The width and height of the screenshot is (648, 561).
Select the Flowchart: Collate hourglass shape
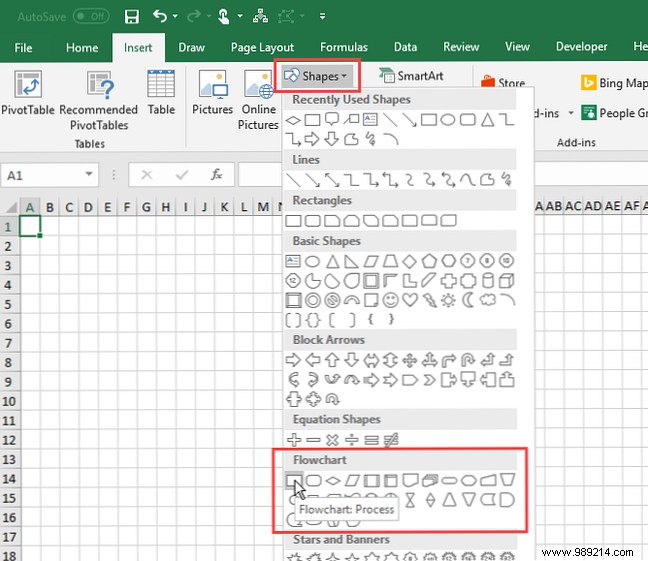pos(410,500)
